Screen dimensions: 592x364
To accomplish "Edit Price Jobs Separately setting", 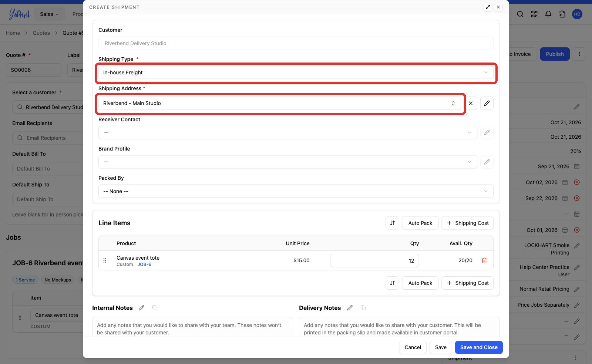I will pyautogui.click(x=577, y=305).
